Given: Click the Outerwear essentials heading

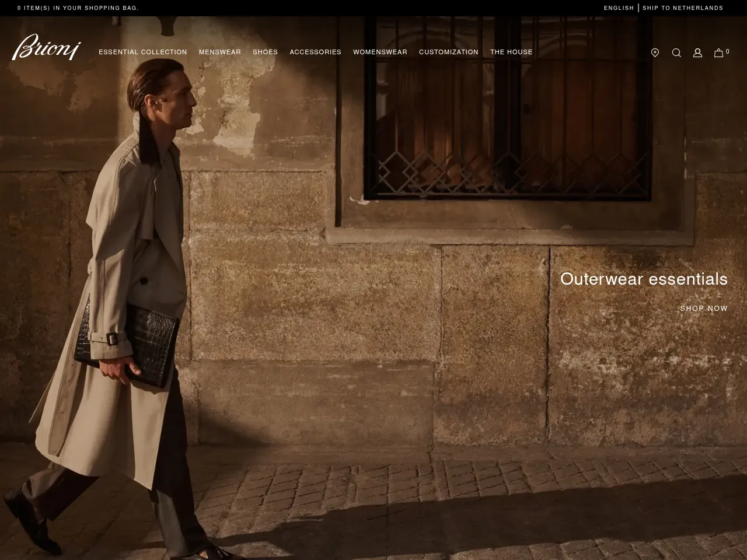Looking at the screenshot, I should coord(644,279).
